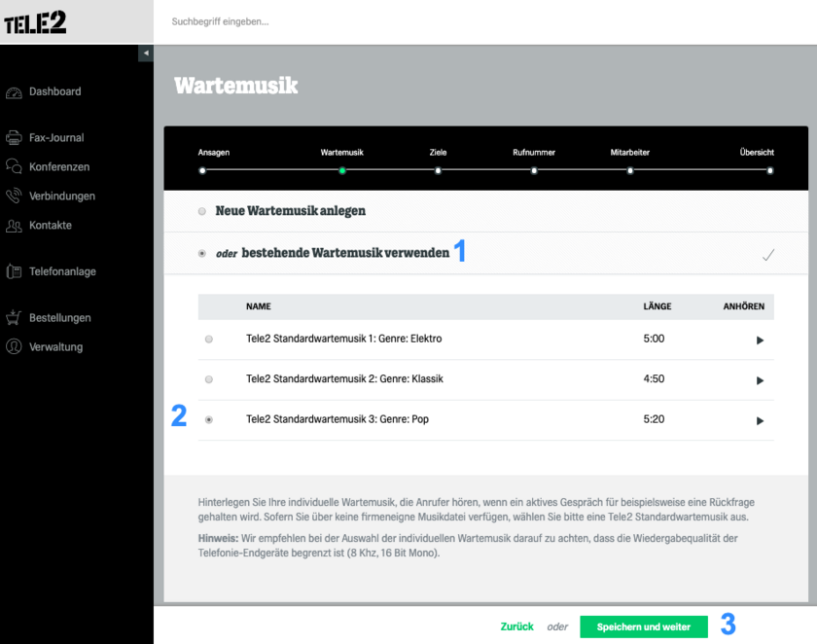
Task: Click the Verwaltung user icon
Action: click(x=14, y=346)
